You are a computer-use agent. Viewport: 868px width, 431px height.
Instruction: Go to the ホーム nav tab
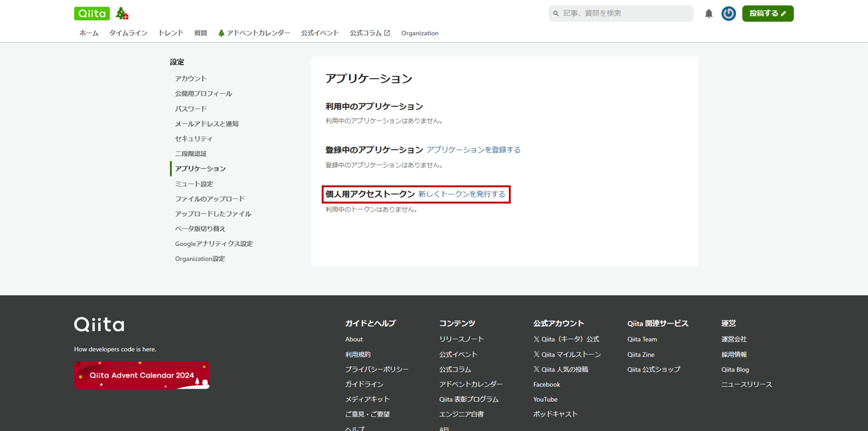tap(89, 33)
